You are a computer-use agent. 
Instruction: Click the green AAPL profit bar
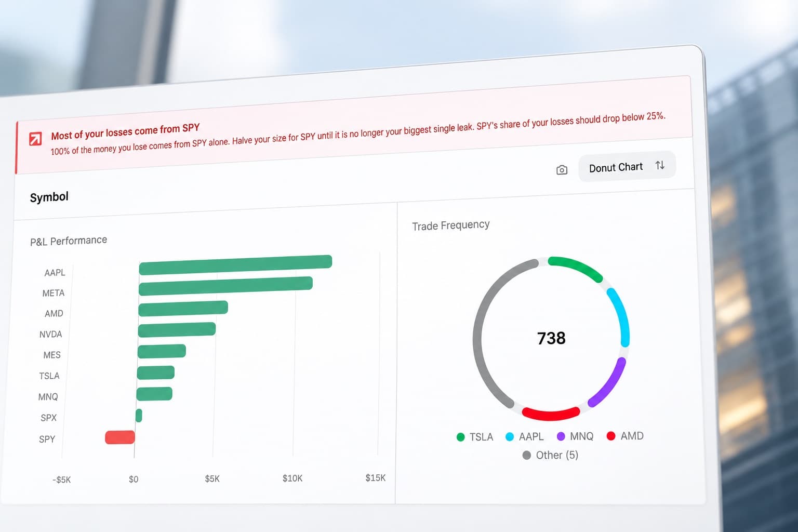[235, 264]
